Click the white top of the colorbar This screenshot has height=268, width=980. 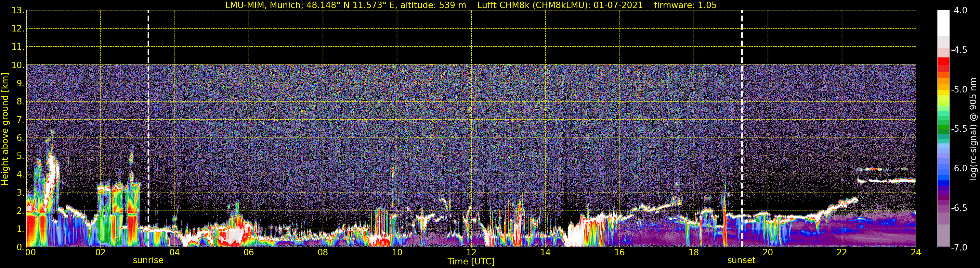(x=944, y=23)
